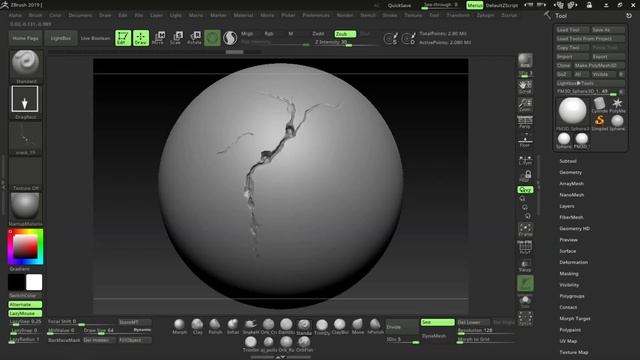
Task: Toggle the LazyMouse button
Action: click(25, 313)
